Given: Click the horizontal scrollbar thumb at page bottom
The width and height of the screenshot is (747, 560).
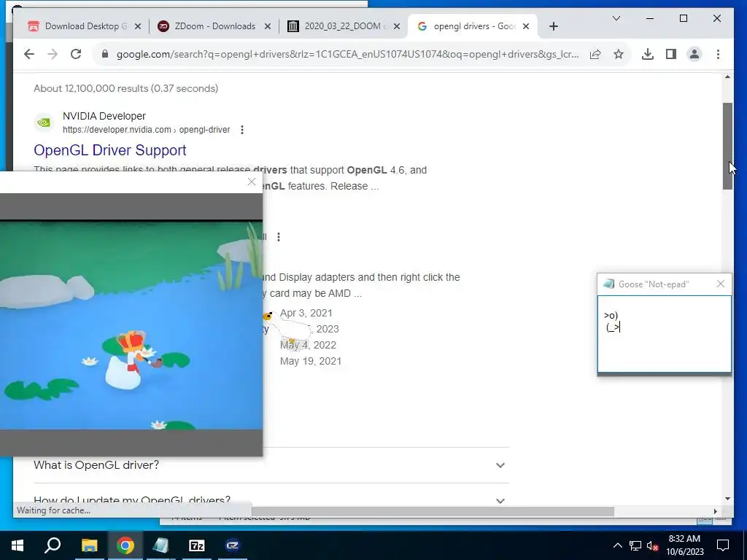Looking at the screenshot, I should point(433,511).
